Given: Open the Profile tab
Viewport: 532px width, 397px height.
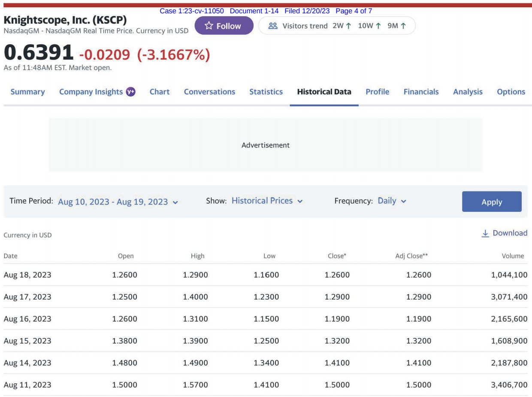Looking at the screenshot, I should [378, 92].
